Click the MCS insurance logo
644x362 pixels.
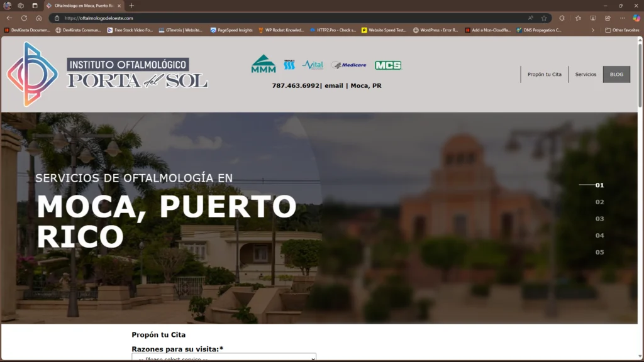pyautogui.click(x=387, y=64)
